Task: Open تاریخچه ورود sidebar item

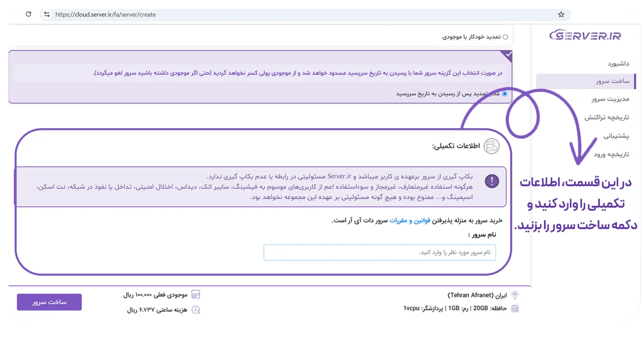Action: pos(611,154)
